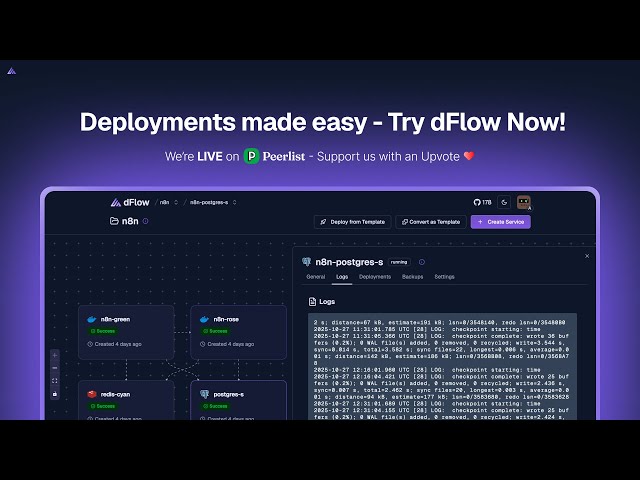640x480 pixels.
Task: Switch to the General tab
Action: (x=316, y=277)
